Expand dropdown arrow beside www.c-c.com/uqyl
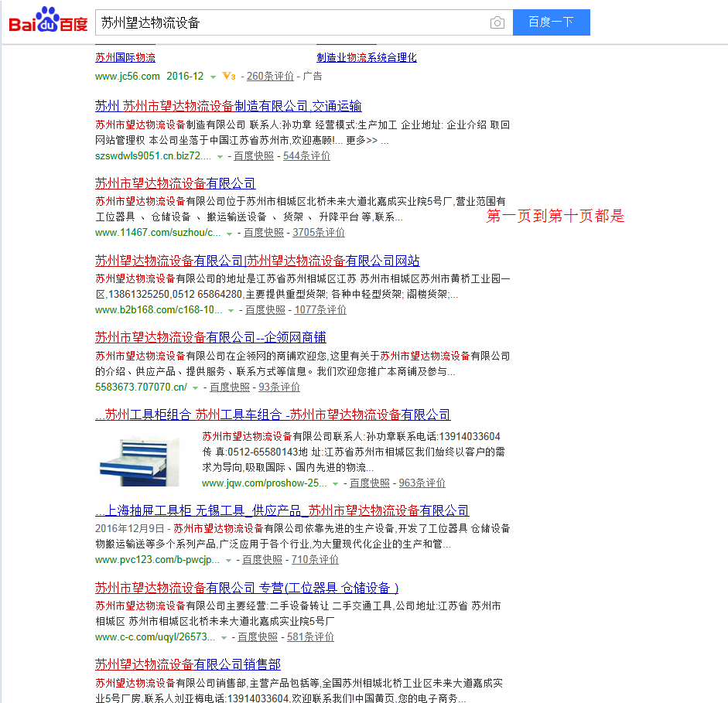The height and width of the screenshot is (703, 728). pos(224,638)
